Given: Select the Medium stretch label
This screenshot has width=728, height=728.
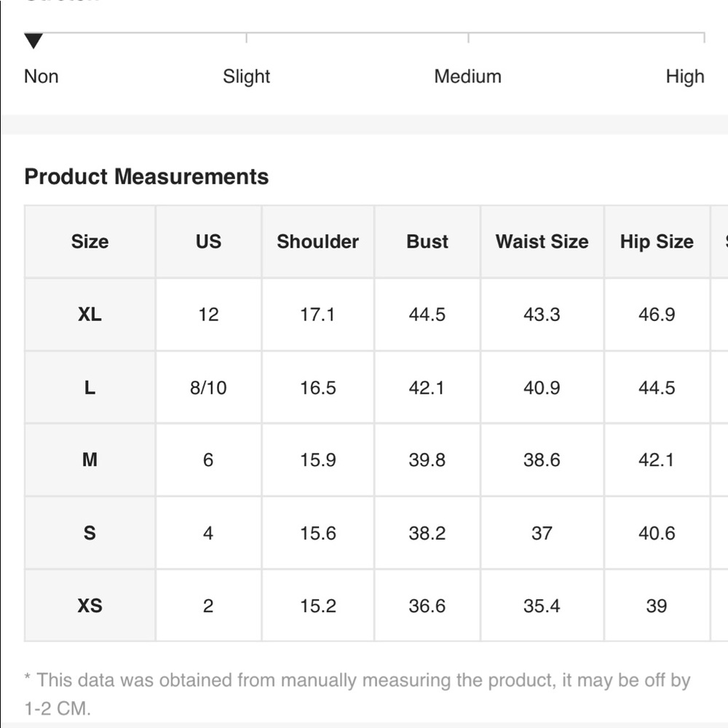Looking at the screenshot, I should point(467,76).
